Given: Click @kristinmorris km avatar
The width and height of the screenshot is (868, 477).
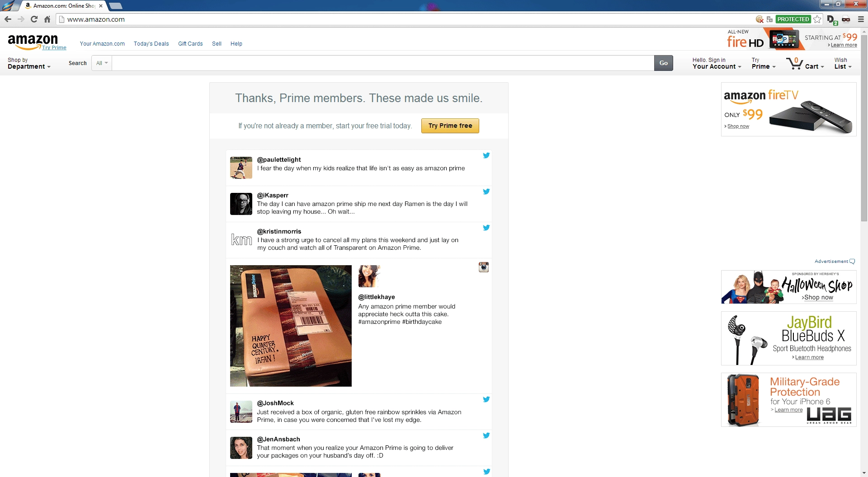Looking at the screenshot, I should [241, 240].
